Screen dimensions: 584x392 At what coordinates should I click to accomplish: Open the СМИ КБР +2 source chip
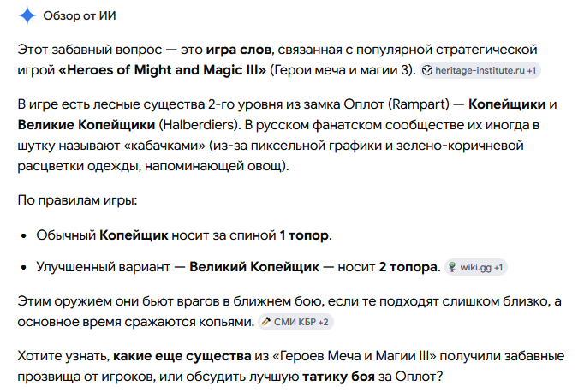pos(295,322)
